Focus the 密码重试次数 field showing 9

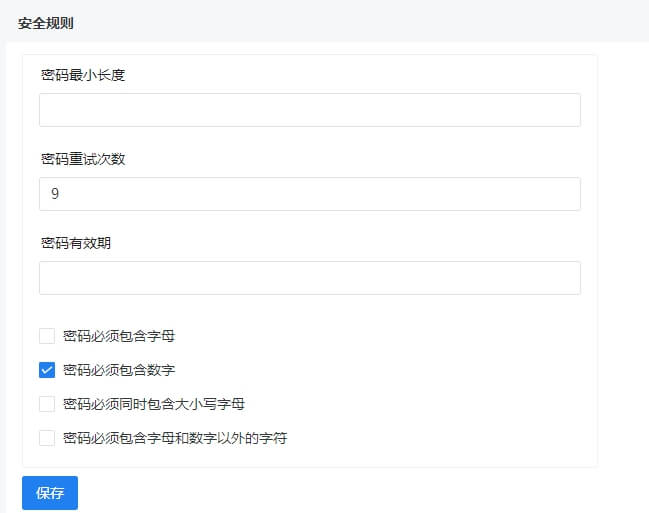click(310, 194)
